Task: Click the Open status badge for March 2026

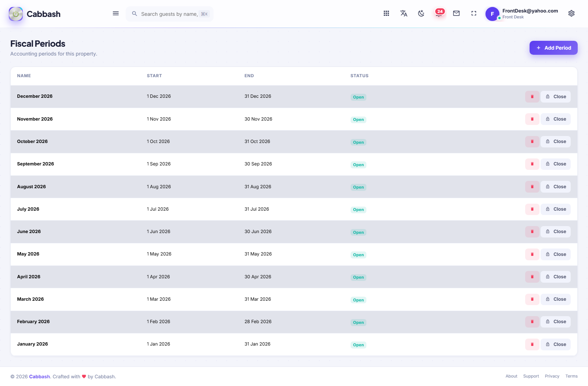Action: [x=358, y=300]
